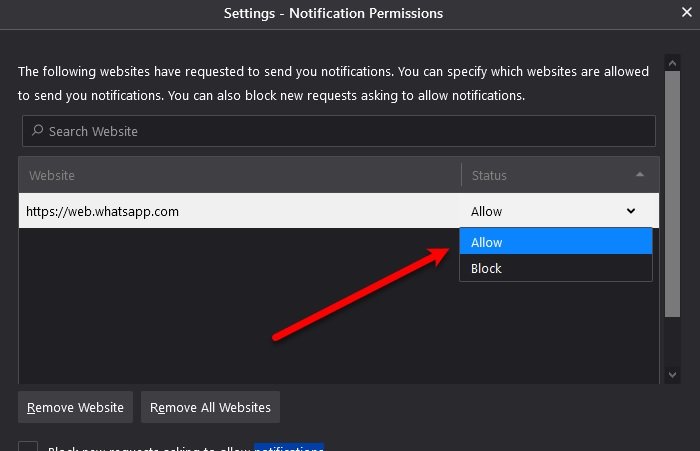This screenshot has width=700, height=451.
Task: Sort by the Status column header
Action: click(560, 175)
